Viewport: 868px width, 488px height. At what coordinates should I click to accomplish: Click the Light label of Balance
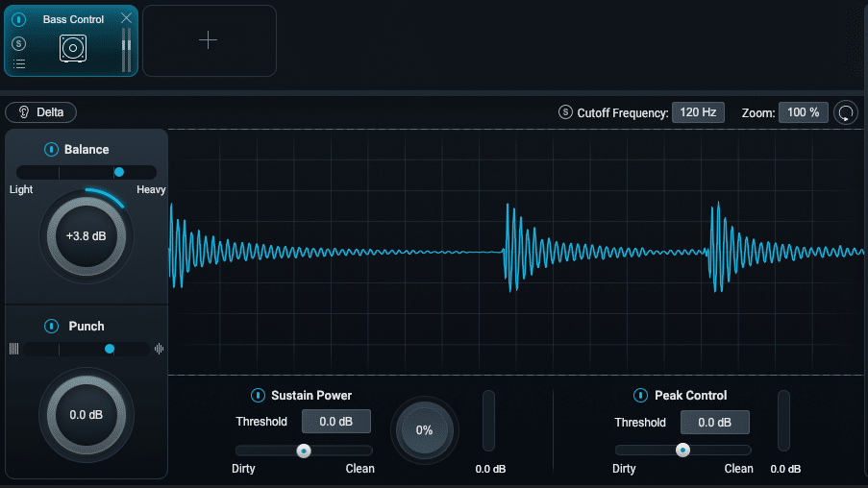click(x=21, y=190)
